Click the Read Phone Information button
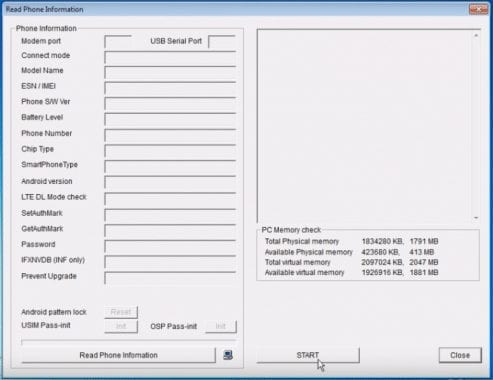 [x=118, y=355]
